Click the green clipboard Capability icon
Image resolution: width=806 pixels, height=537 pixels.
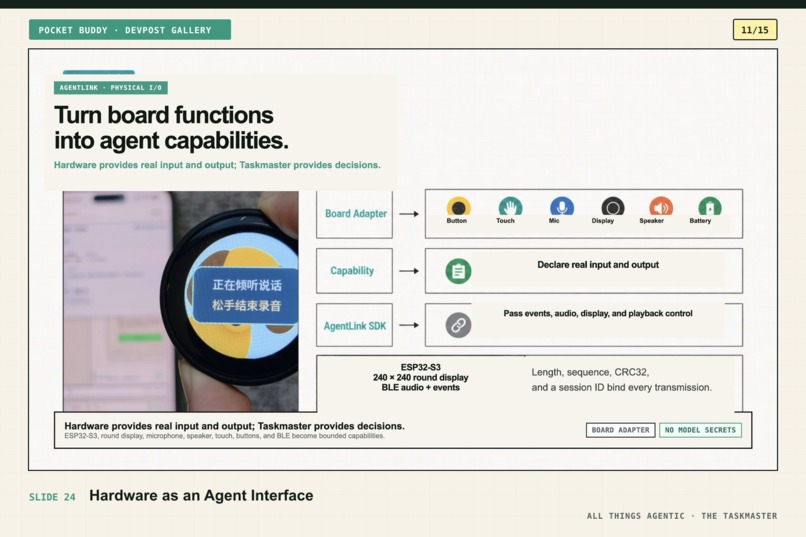[x=458, y=271]
